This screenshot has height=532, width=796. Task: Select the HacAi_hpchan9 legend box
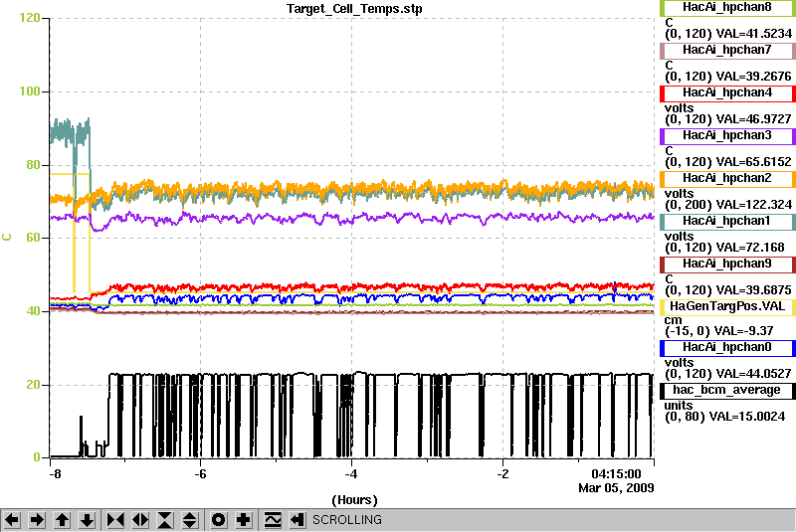tap(727, 265)
